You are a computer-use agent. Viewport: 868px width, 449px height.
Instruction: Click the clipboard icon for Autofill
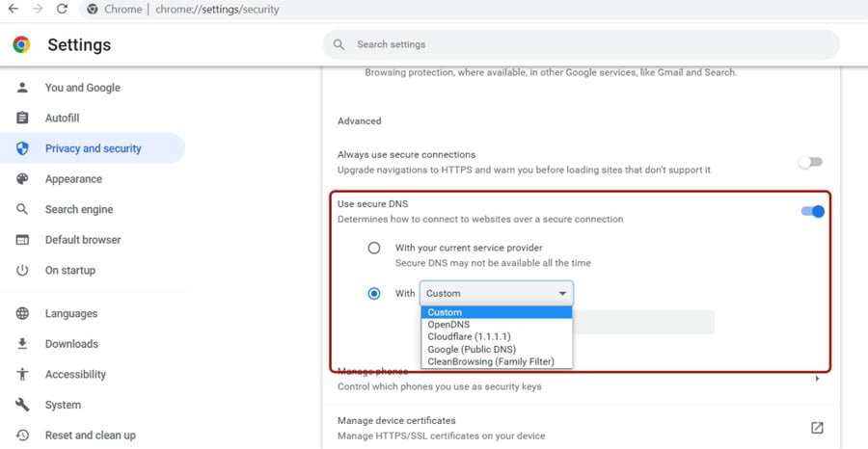22,118
